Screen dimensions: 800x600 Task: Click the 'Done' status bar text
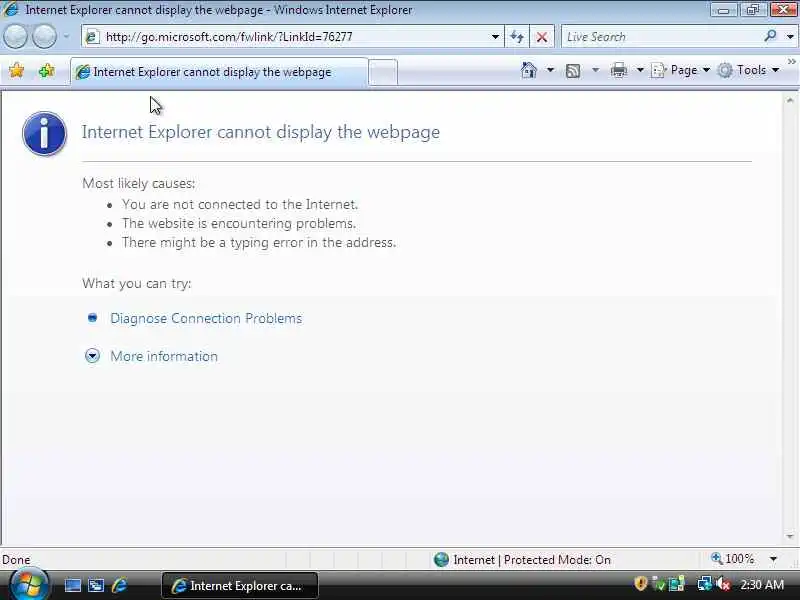point(16,560)
